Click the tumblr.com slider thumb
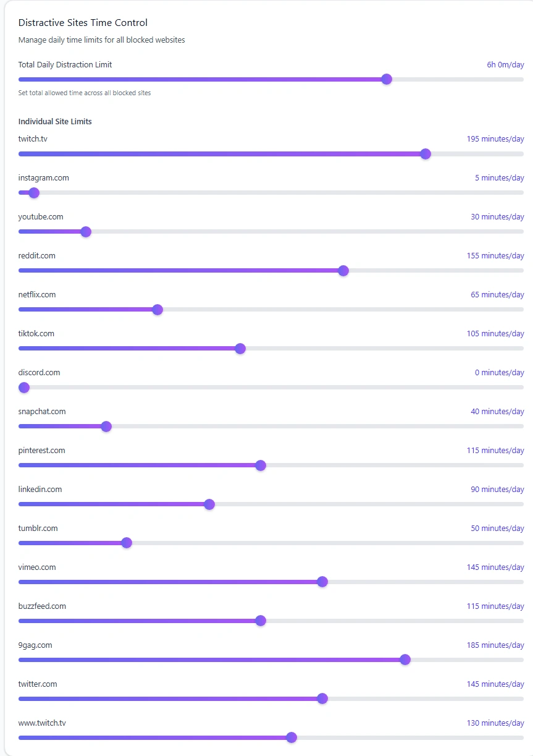The image size is (533, 756). point(127,543)
